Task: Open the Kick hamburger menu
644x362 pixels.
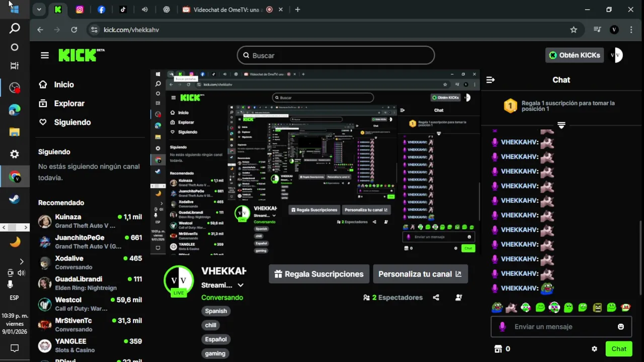Action: [x=45, y=55]
